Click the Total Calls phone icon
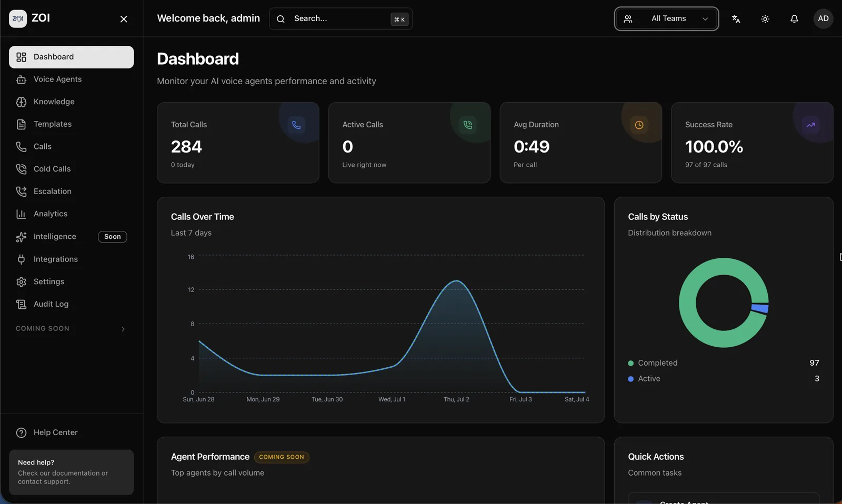Image resolution: width=842 pixels, height=504 pixels. click(x=296, y=125)
